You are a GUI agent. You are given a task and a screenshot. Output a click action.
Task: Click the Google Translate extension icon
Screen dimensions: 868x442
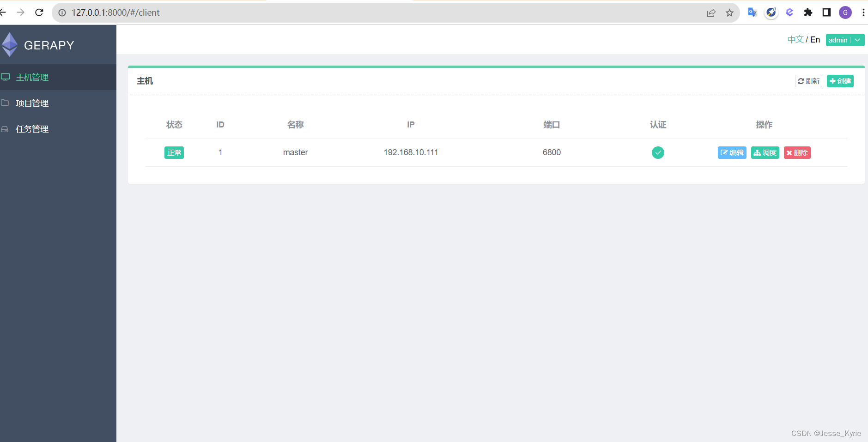click(x=752, y=12)
